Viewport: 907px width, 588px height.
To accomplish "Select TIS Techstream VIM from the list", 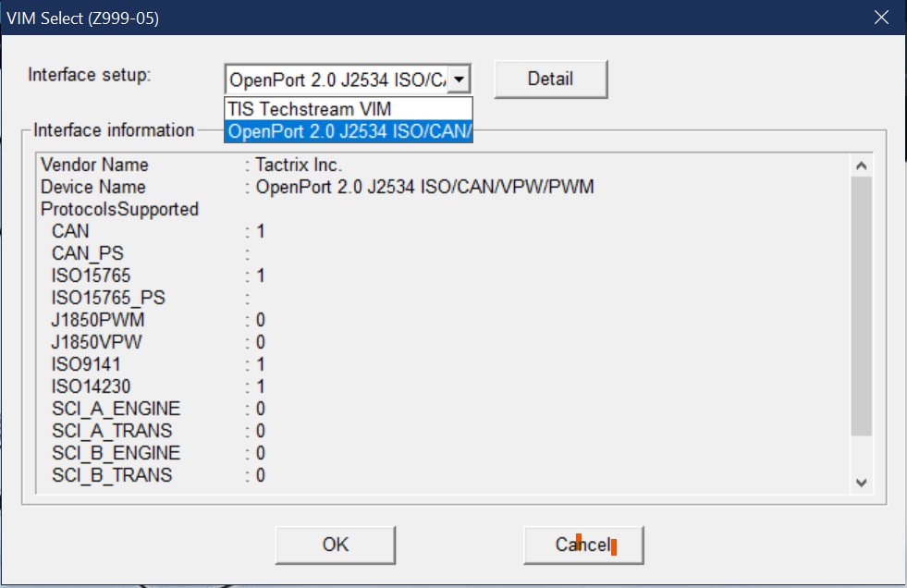I will pyautogui.click(x=349, y=109).
